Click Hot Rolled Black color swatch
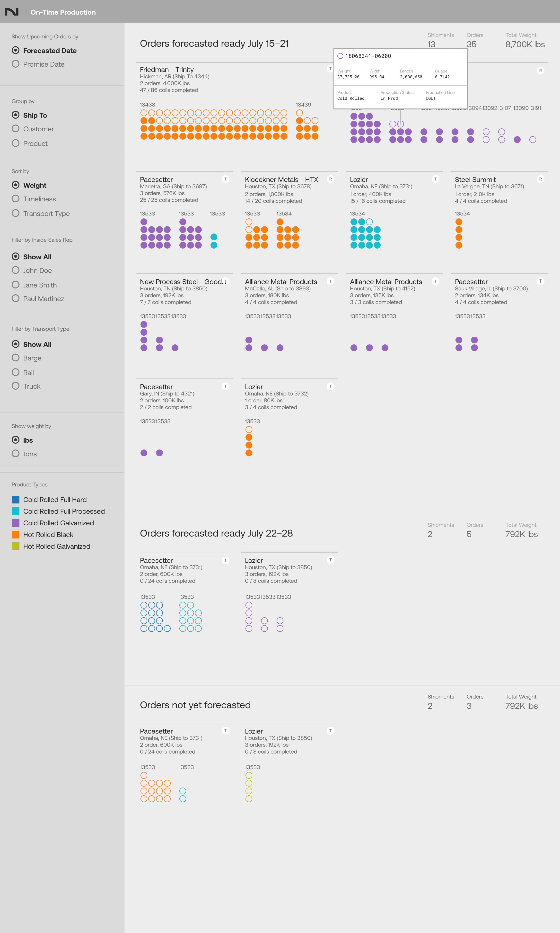The height and width of the screenshot is (933, 560). point(16,535)
